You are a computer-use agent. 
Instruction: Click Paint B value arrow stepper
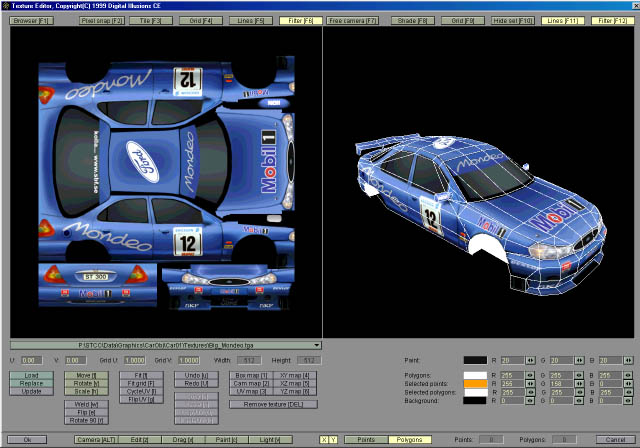(628, 360)
